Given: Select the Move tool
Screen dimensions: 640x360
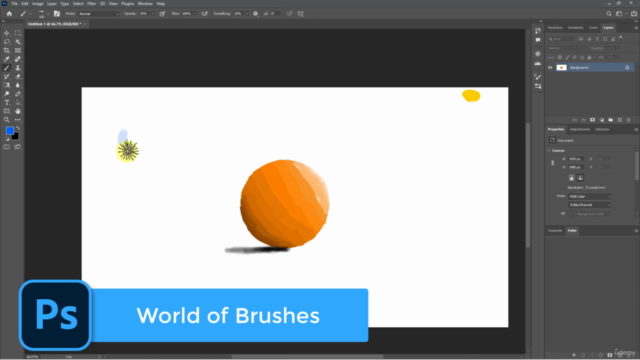Looking at the screenshot, I should (7, 33).
